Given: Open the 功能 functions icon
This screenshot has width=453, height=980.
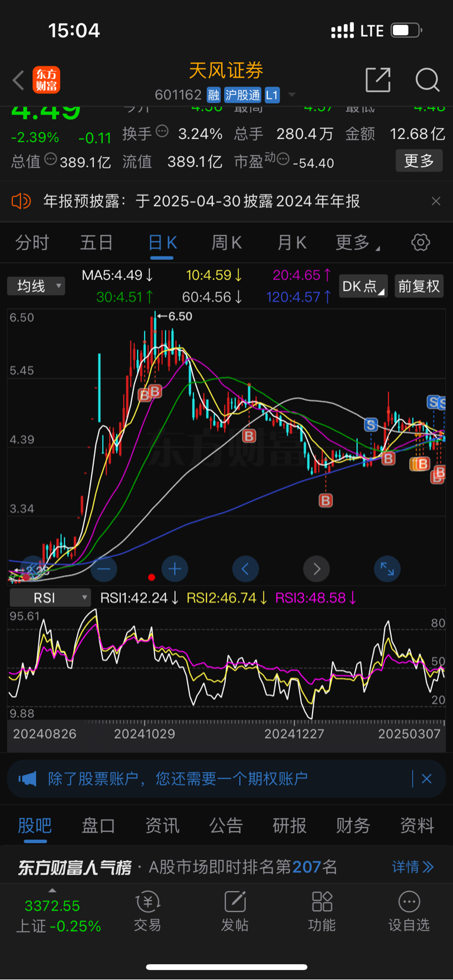Looking at the screenshot, I should [x=322, y=911].
